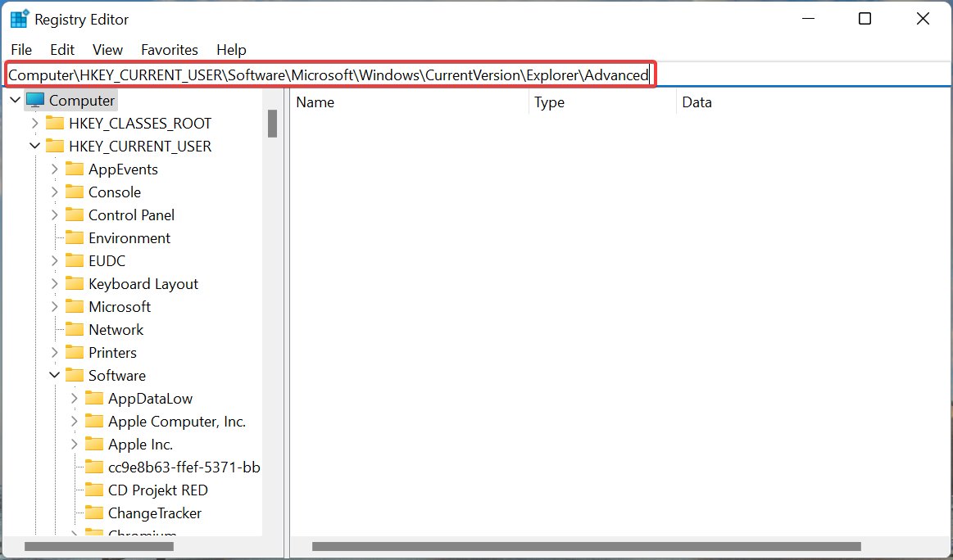Screen dimensions: 953x560
Task: Click the Microsoft folder icon
Action: coord(75,307)
